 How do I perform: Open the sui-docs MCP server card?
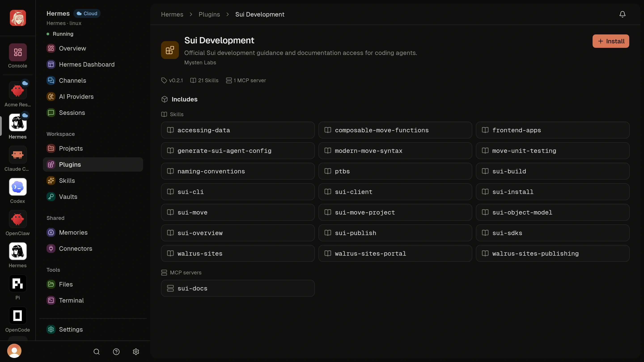(x=238, y=288)
